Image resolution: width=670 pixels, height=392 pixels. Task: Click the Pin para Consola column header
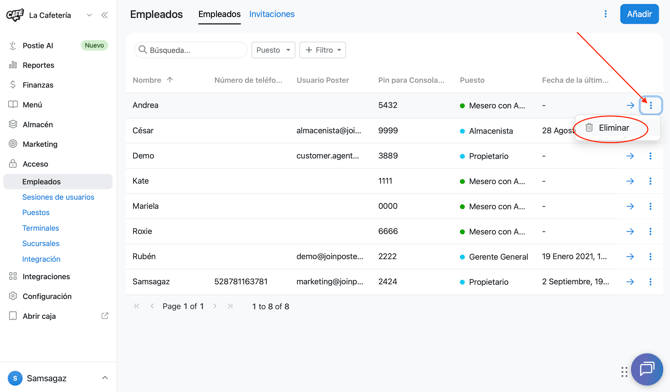(x=411, y=80)
